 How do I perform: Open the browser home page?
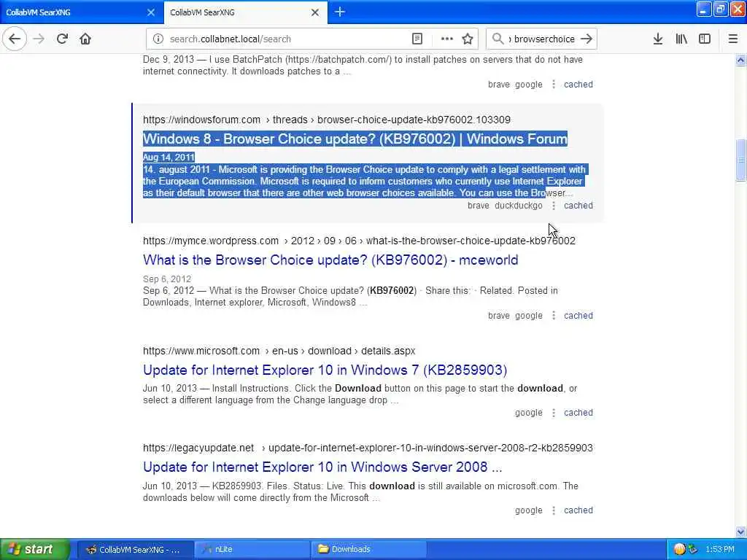point(85,39)
